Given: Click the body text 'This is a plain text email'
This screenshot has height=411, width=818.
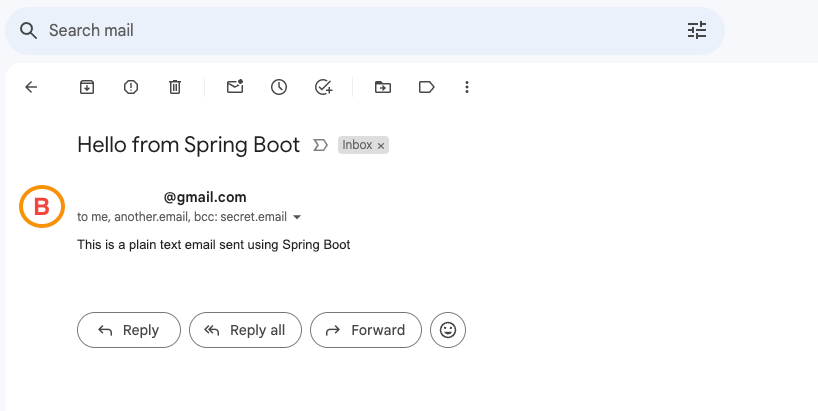Looking at the screenshot, I should [x=147, y=245].
